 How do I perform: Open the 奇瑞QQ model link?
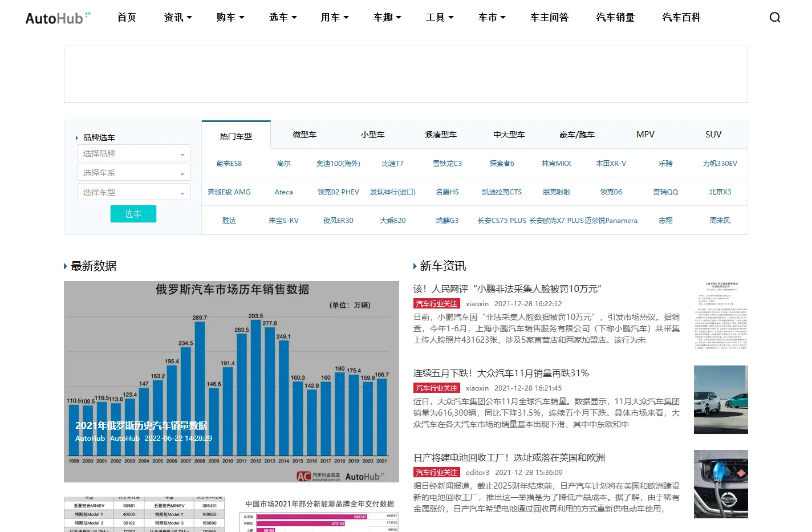pyautogui.click(x=665, y=192)
